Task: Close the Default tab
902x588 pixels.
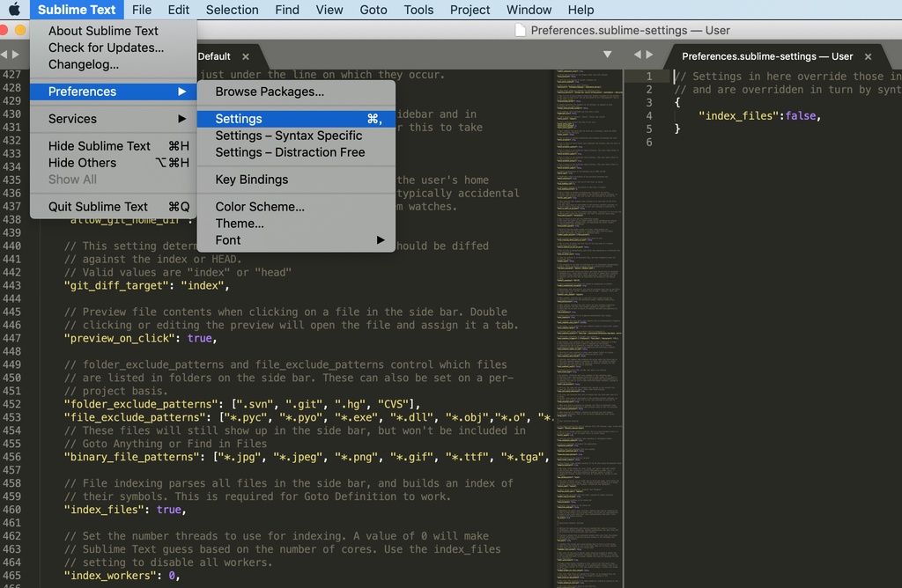Action: 245,55
